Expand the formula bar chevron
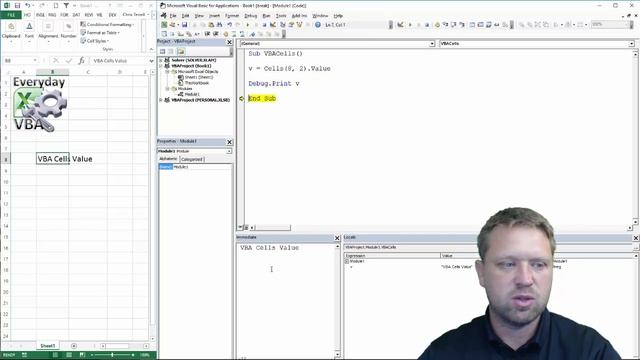 (x=152, y=61)
